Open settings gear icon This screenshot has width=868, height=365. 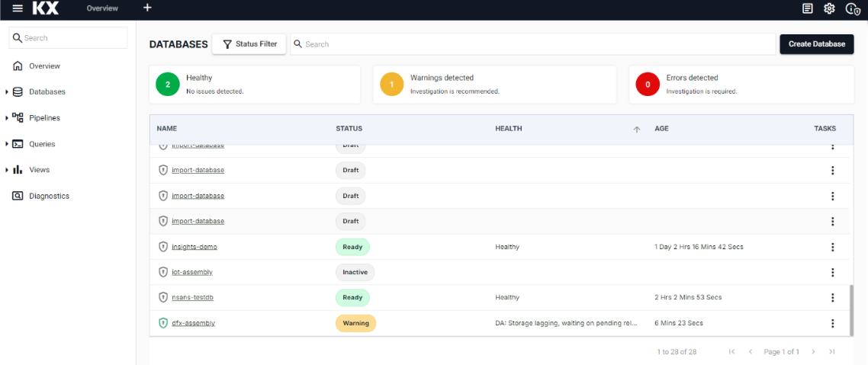click(828, 8)
